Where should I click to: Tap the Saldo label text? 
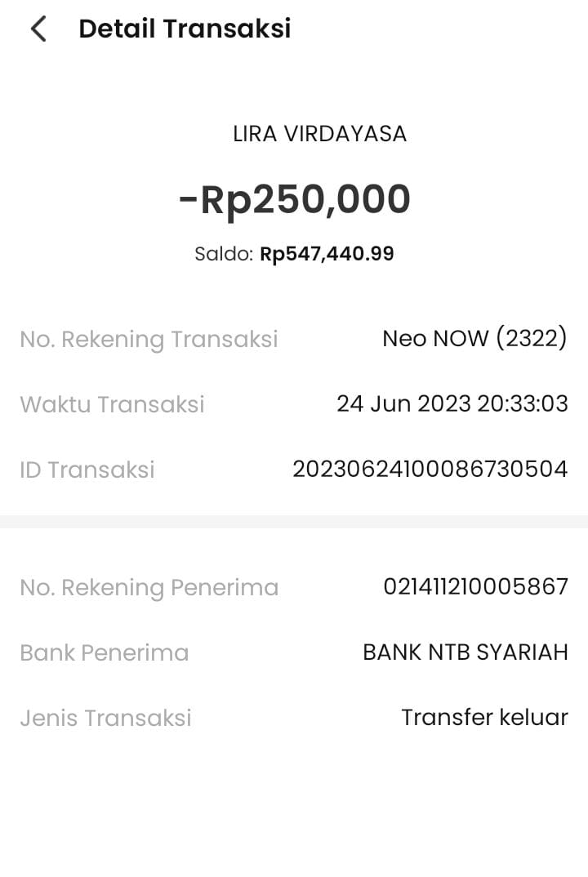tap(224, 254)
